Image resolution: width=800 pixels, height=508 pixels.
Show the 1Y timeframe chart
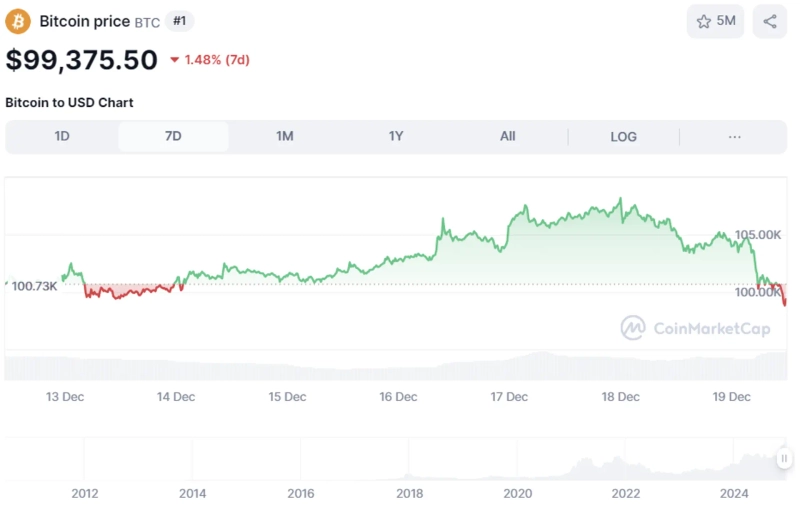(396, 137)
